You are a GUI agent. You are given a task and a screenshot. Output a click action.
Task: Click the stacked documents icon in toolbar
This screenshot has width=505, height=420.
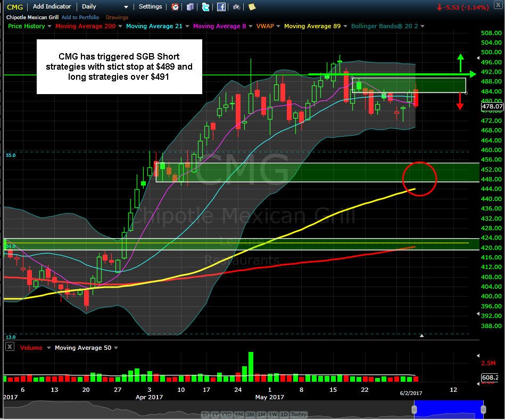[190, 7]
